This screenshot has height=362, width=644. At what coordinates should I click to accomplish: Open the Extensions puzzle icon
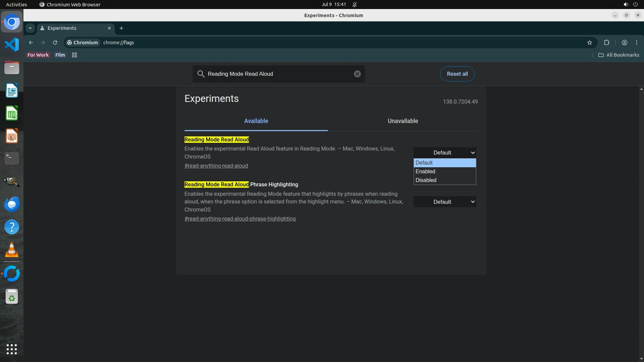pos(606,43)
